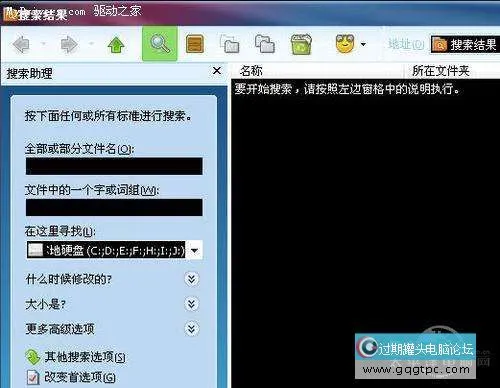Close the 搜索助理 search pane
Image resolution: width=500 pixels, height=388 pixels.
point(217,71)
